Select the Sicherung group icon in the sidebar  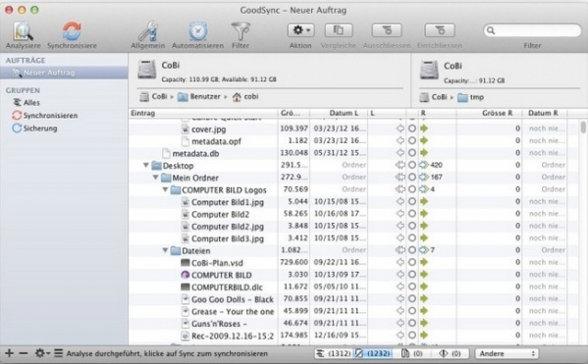click(x=17, y=129)
